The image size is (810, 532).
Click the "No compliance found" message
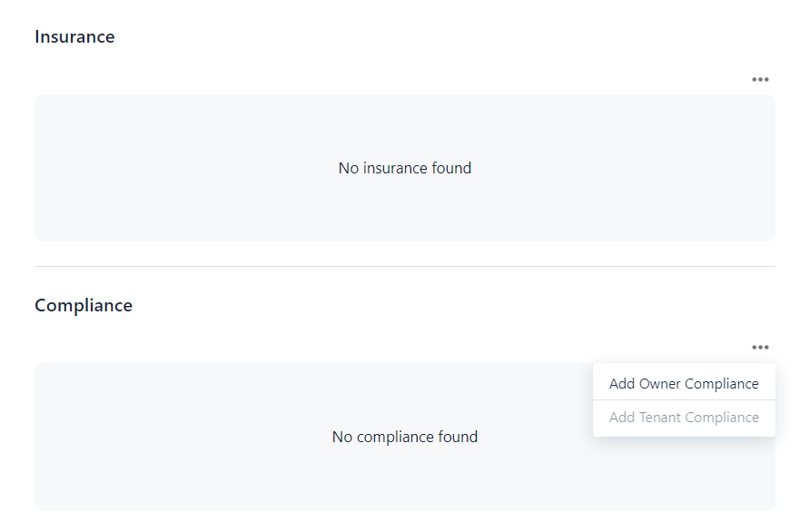405,437
